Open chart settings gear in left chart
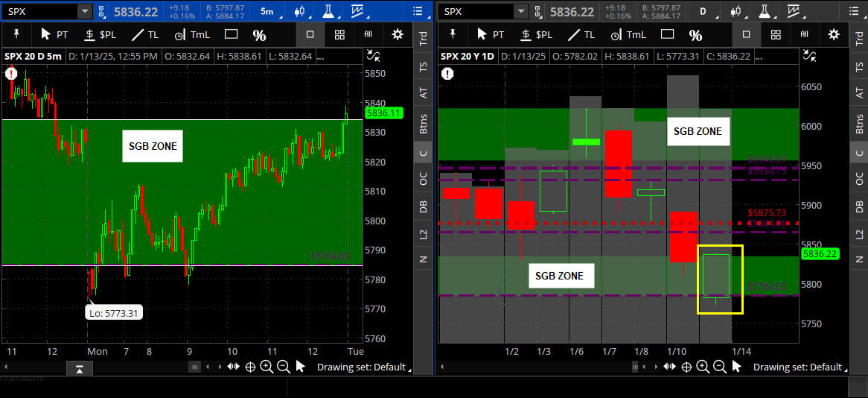Image resolution: width=868 pixels, height=398 pixels. [398, 35]
